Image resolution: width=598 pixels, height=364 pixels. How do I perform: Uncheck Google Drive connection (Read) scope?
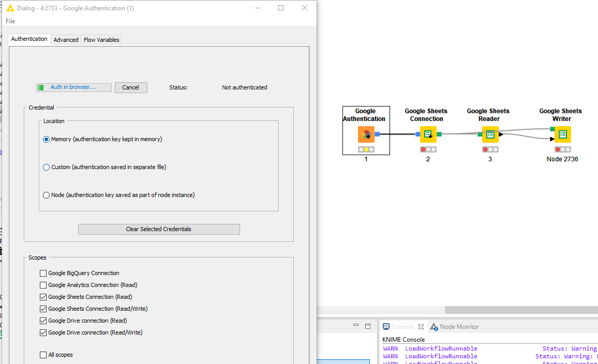43,321
